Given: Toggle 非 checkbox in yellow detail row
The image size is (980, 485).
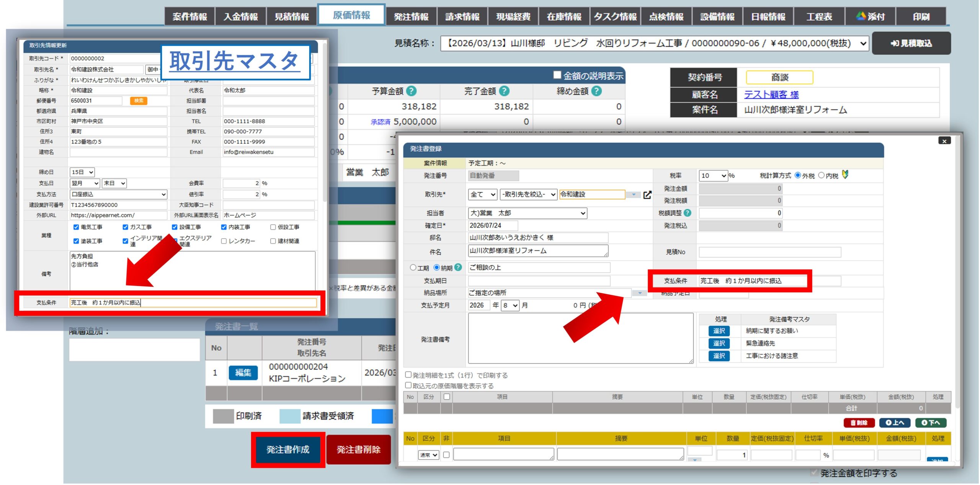Looking at the screenshot, I should tap(446, 455).
